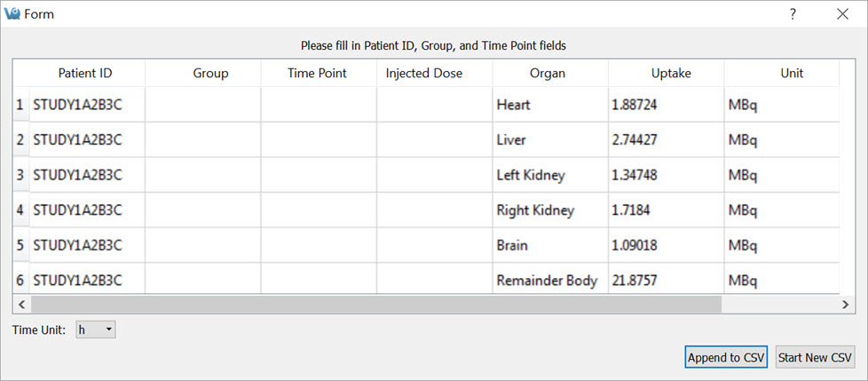Click the horizontal scrollbar right arrow
Screen dimensions: 868x381
click(x=847, y=304)
